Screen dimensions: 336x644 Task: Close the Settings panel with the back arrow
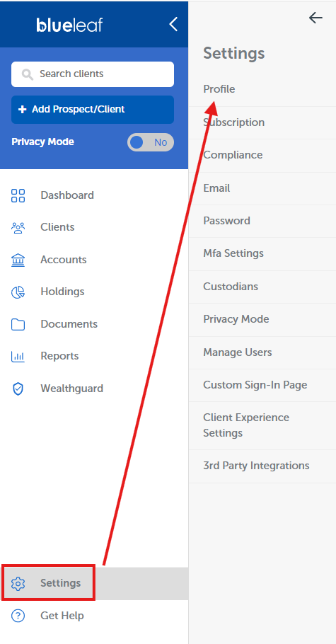[315, 18]
